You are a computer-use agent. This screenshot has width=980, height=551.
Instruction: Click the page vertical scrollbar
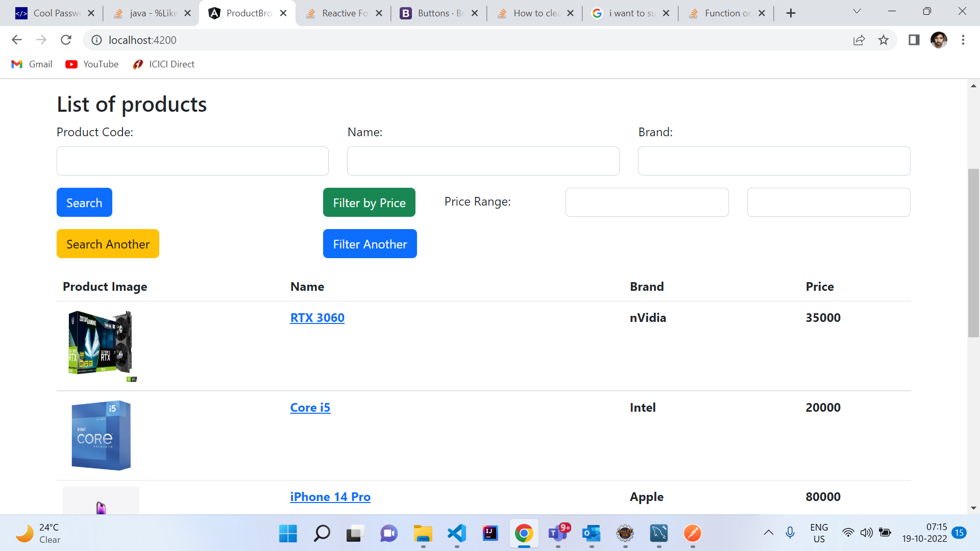point(973,253)
